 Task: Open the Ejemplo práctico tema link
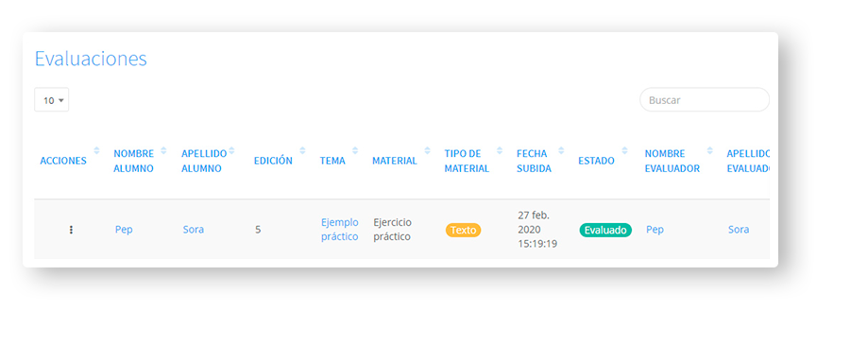pyautogui.click(x=340, y=230)
